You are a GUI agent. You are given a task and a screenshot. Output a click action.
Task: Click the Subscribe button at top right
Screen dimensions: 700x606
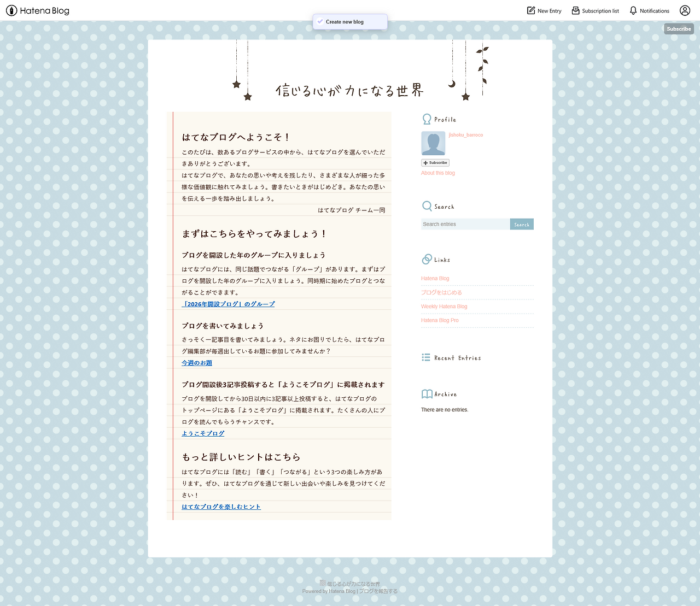pyautogui.click(x=678, y=28)
